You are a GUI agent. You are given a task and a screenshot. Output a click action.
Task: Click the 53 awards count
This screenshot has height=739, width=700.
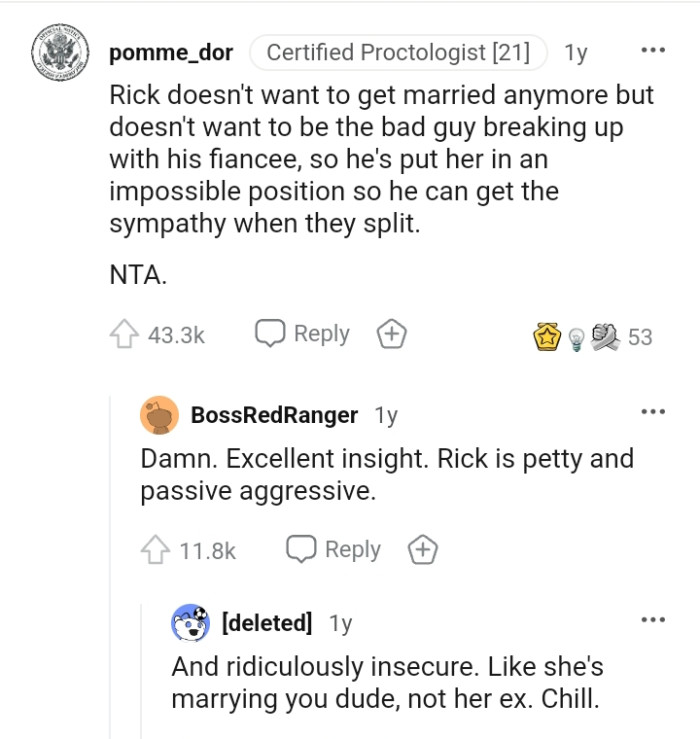pos(640,338)
